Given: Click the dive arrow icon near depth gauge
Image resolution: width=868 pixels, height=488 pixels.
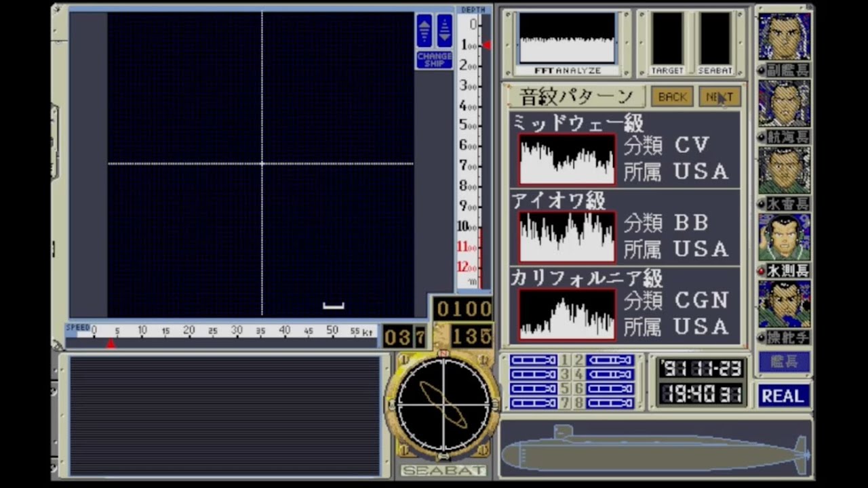Looking at the screenshot, I should (444, 30).
